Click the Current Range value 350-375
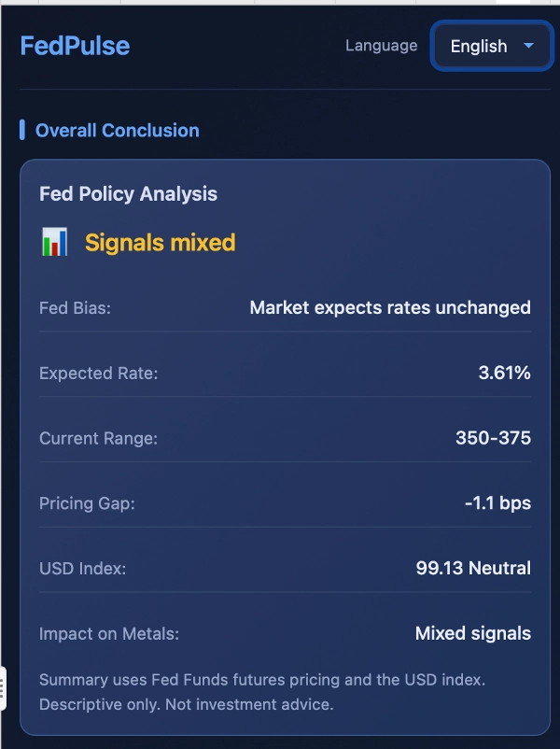Image resolution: width=560 pixels, height=749 pixels. tap(497, 438)
